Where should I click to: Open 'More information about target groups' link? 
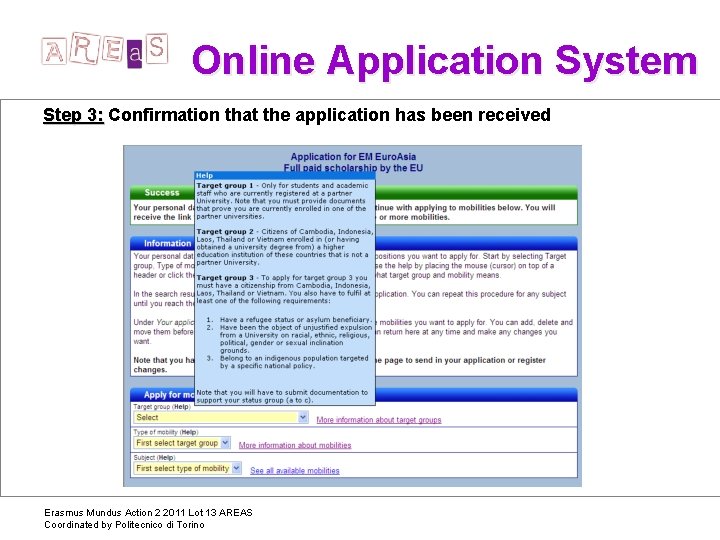pos(379,420)
